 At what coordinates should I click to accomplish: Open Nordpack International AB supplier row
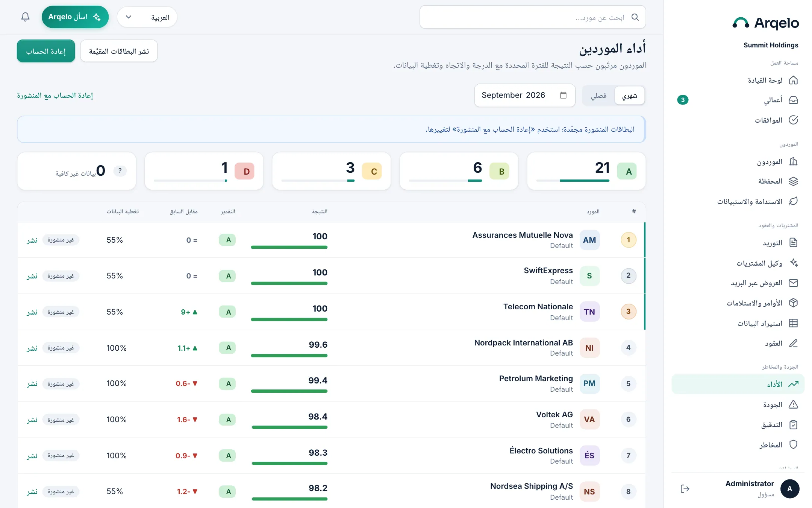click(332, 348)
